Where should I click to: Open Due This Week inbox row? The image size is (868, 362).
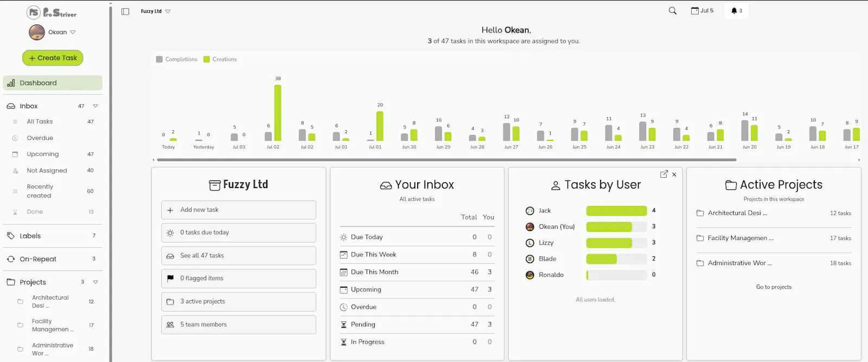click(417, 255)
